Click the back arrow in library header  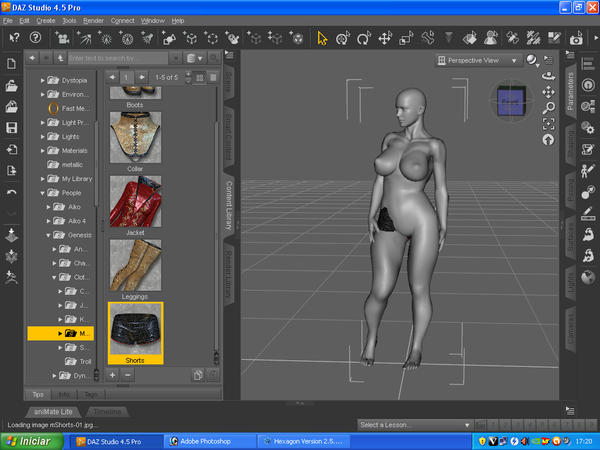coord(32,58)
